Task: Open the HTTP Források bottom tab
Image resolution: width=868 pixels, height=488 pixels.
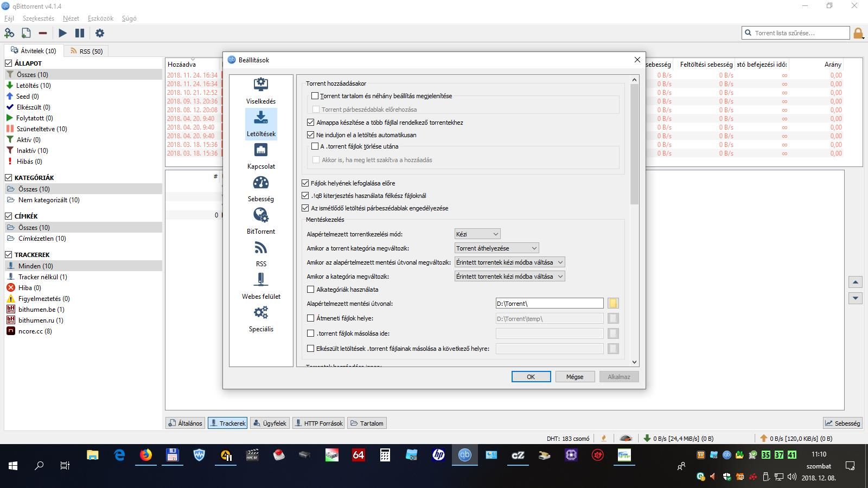Action: (318, 423)
